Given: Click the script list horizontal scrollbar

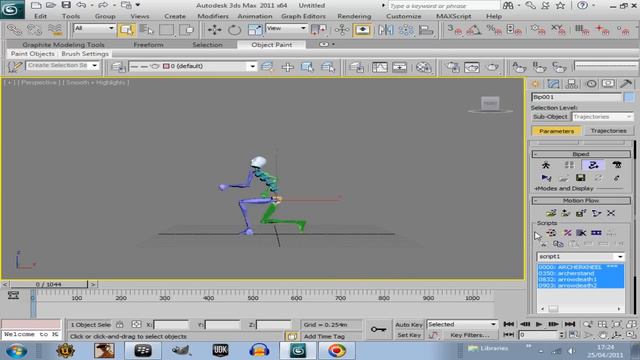Looking at the screenshot, I should tap(580, 309).
